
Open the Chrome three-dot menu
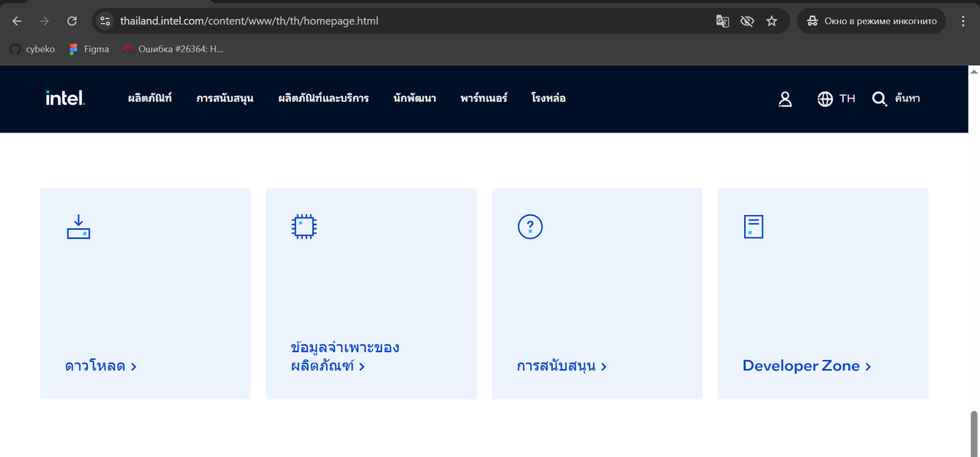click(x=963, y=21)
